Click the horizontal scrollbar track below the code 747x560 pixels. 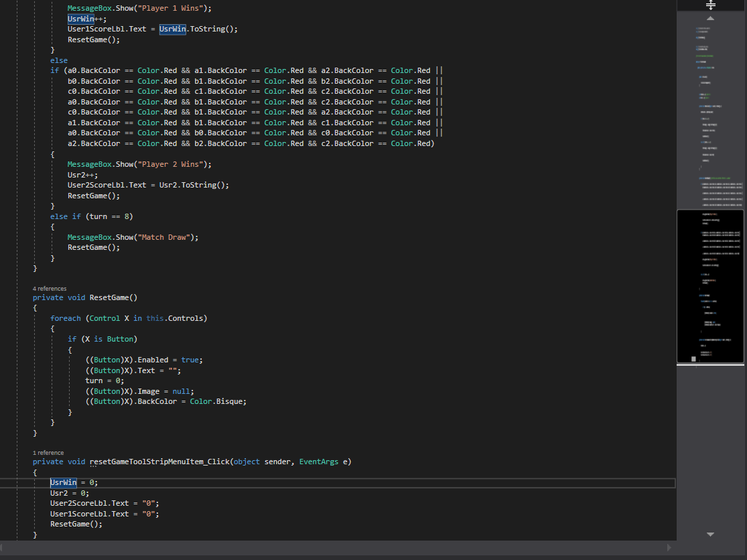336,548
